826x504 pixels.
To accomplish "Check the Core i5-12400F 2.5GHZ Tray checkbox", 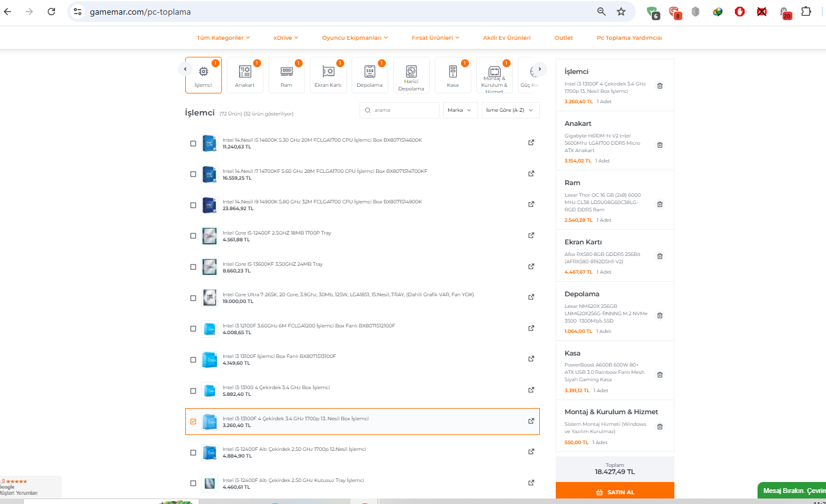I will (x=193, y=236).
